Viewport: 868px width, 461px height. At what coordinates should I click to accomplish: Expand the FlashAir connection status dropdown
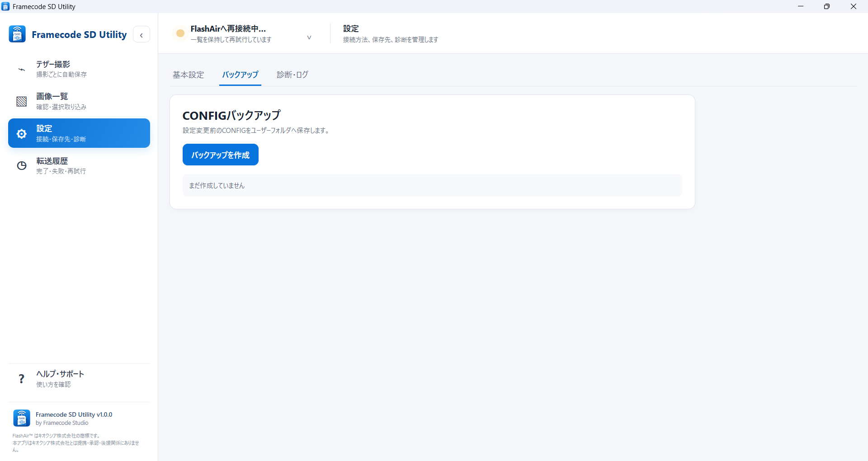[x=309, y=38]
